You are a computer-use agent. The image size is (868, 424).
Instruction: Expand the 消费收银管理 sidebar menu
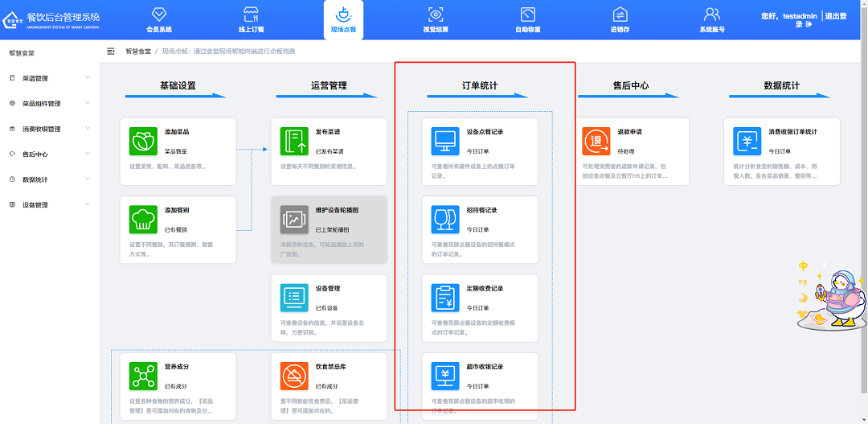click(48, 129)
